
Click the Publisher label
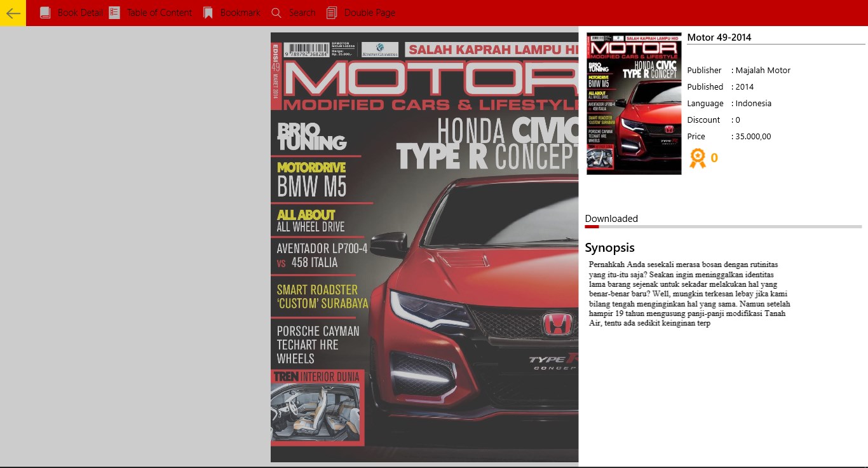pyautogui.click(x=704, y=71)
